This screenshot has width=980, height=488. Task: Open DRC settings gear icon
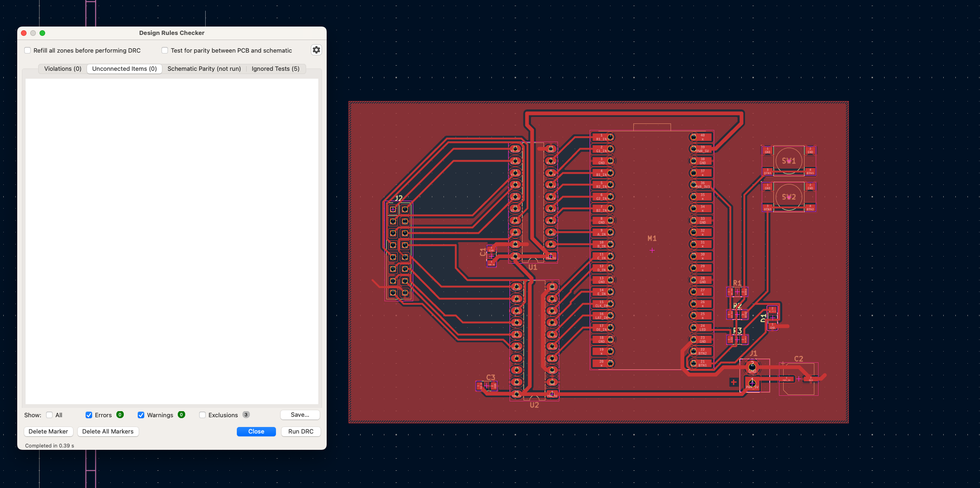pos(316,50)
